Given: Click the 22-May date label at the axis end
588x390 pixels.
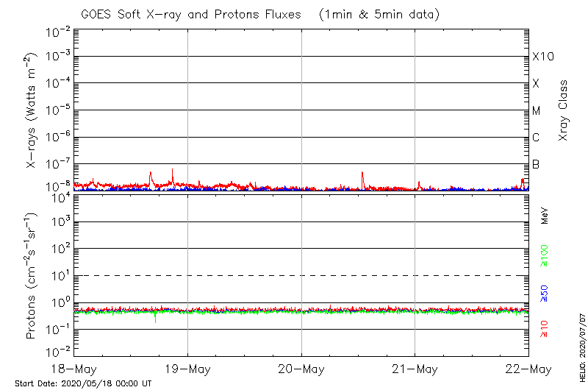Looking at the screenshot, I should 528,369.
